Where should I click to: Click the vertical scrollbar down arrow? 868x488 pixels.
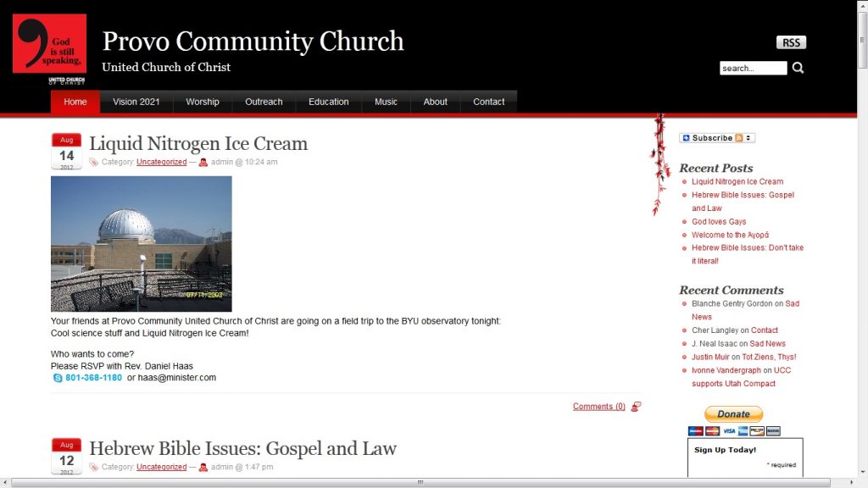coord(862,473)
